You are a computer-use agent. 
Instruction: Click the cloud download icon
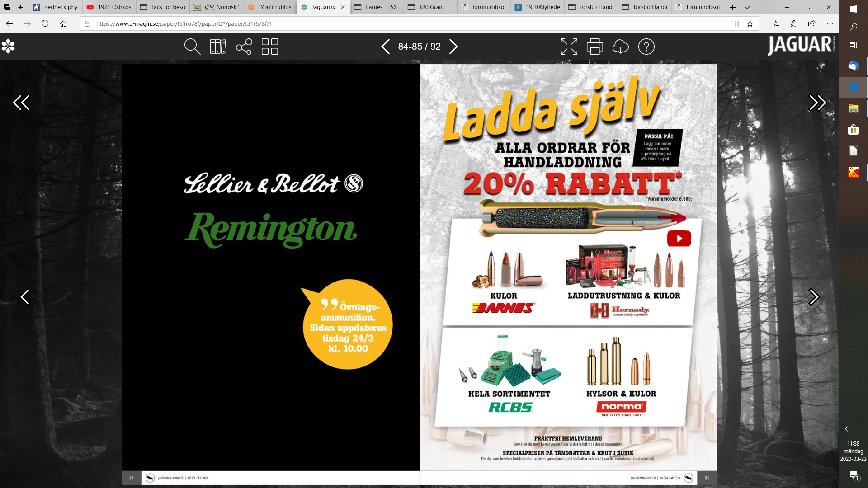coord(620,47)
